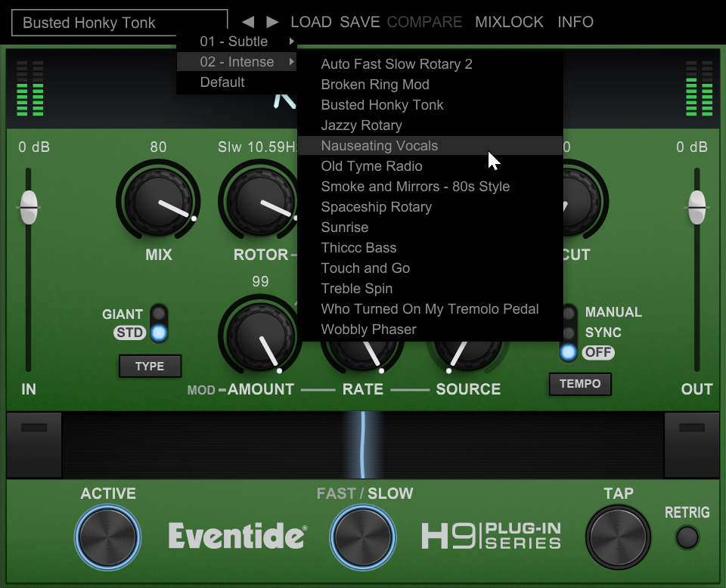Load the Auto Fast Slow Rotary 2 preset
The image size is (726, 588).
pos(430,63)
